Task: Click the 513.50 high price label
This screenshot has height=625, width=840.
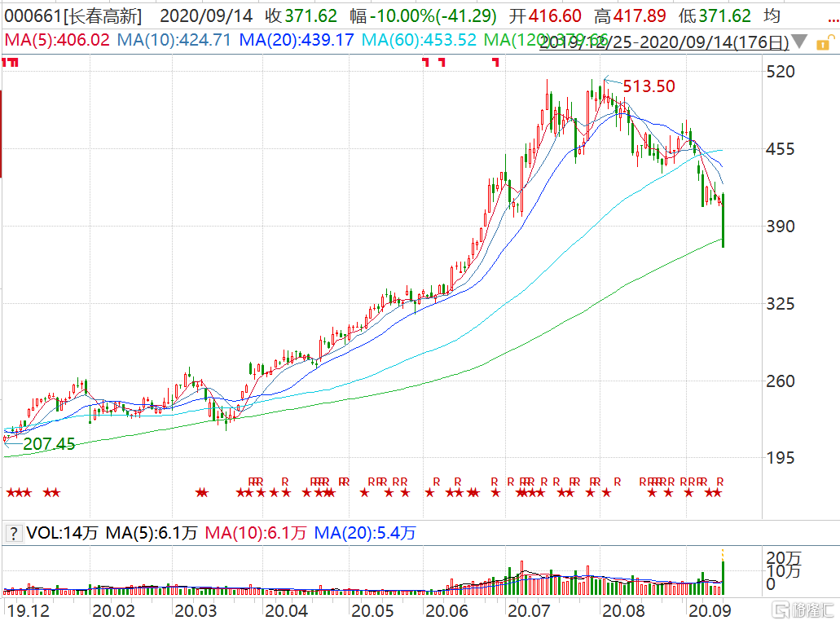Action: coord(649,86)
